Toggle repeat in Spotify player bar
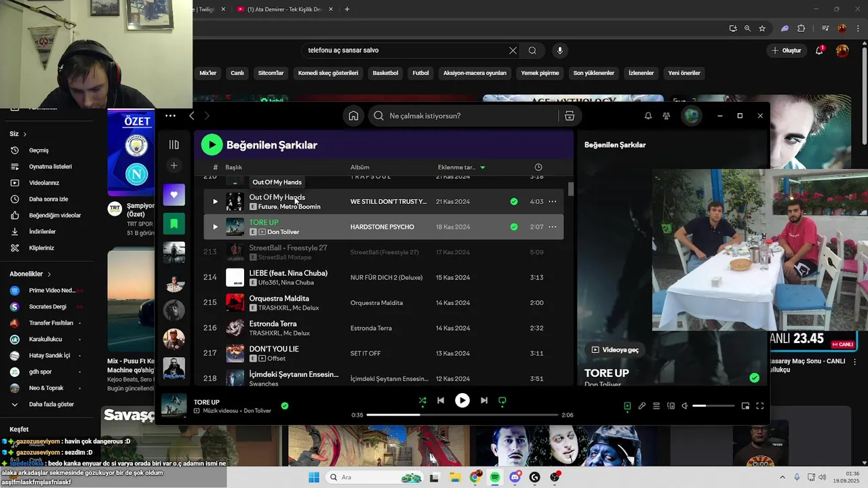This screenshot has width=868, height=488. 502,401
